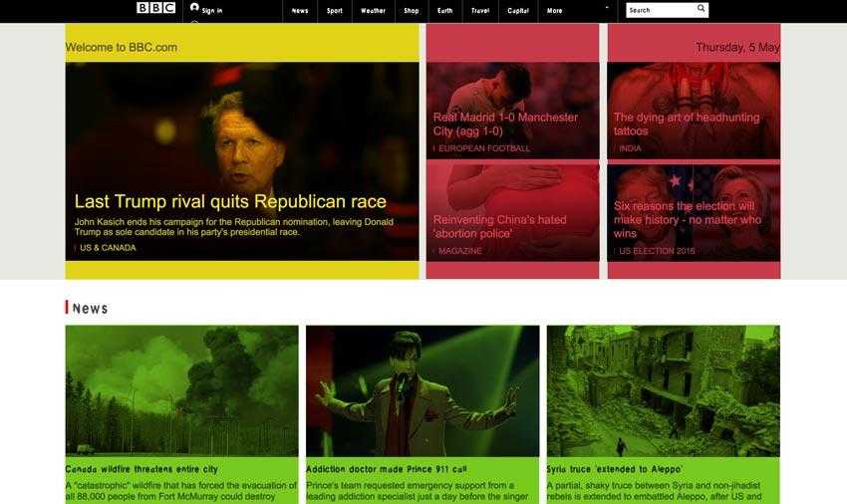
Task: Select the Earth navigation item
Action: [444, 11]
